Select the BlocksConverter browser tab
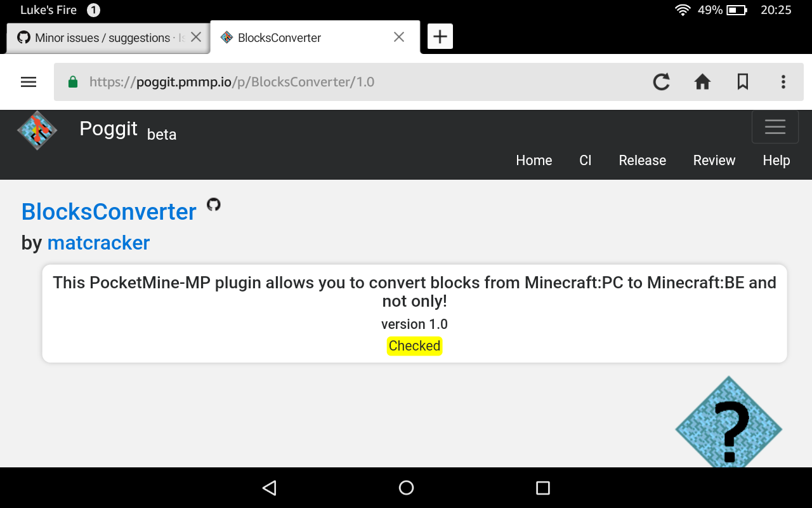Image resolution: width=812 pixels, height=508 pixels. pyautogui.click(x=315, y=37)
